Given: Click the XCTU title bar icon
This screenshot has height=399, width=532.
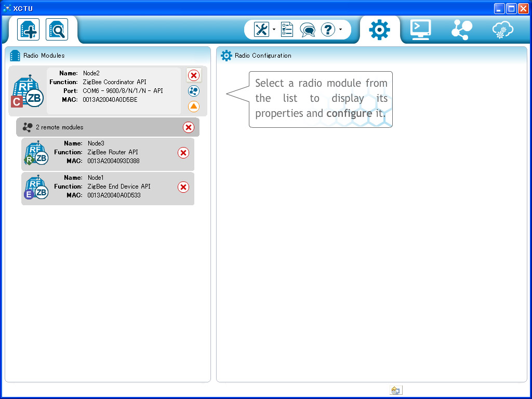Looking at the screenshot, I should pos(7,8).
